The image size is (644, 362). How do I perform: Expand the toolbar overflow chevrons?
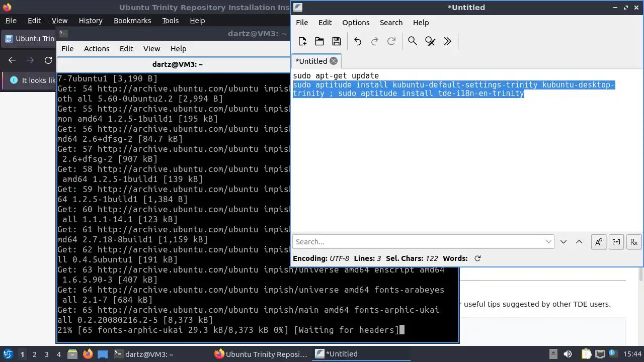pos(447,41)
